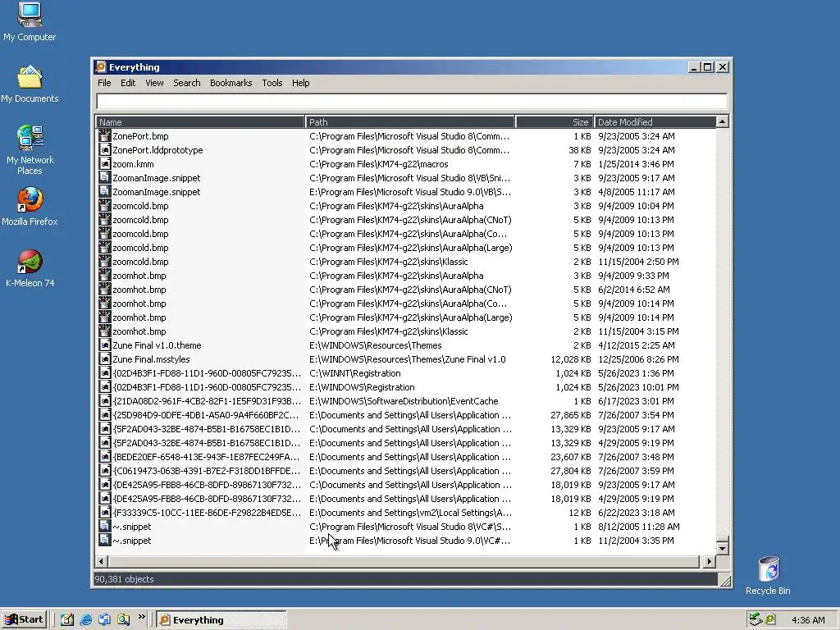Image resolution: width=840 pixels, height=630 pixels.
Task: Open the Bookmarks menu
Action: click(231, 83)
